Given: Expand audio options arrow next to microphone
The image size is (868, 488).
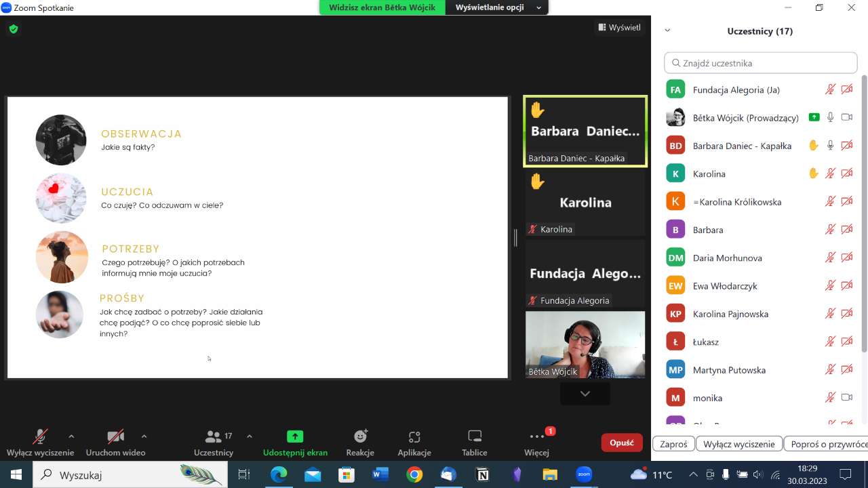Looking at the screenshot, I should coord(71,436).
